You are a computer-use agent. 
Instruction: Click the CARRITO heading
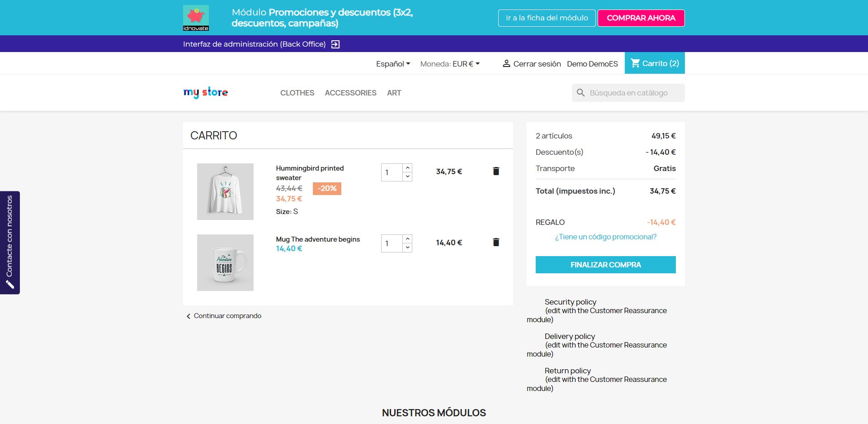pos(214,135)
